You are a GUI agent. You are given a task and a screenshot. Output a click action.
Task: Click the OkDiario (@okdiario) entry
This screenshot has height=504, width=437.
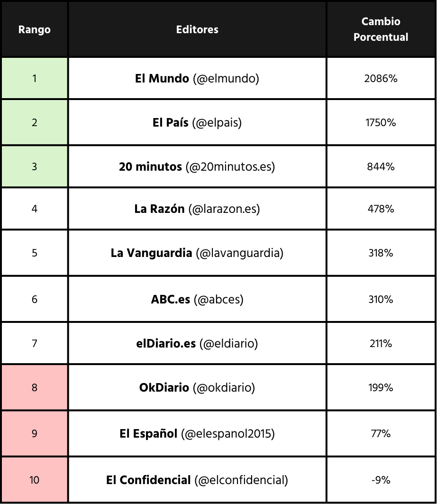pyautogui.click(x=197, y=388)
